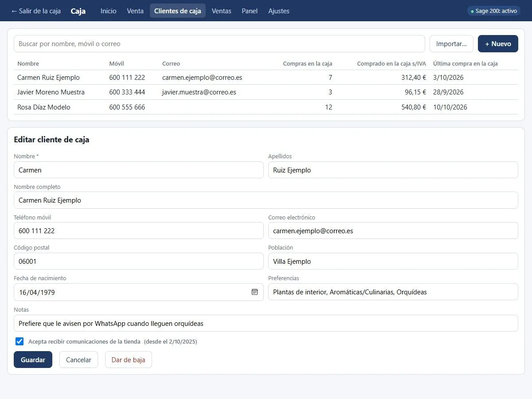Click the Importar... button
Viewport: 532px width, 399px height.
click(x=451, y=44)
